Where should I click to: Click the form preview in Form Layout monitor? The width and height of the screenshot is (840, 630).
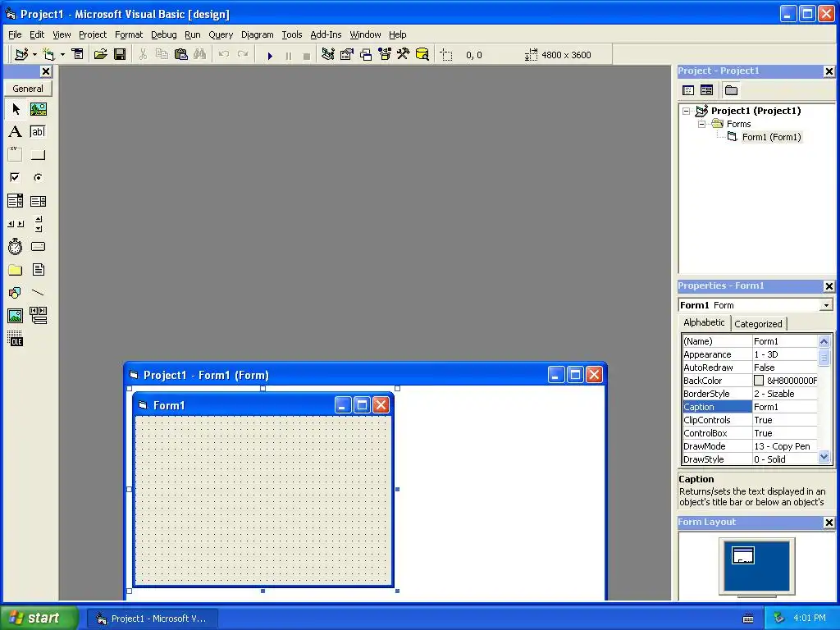(x=743, y=555)
